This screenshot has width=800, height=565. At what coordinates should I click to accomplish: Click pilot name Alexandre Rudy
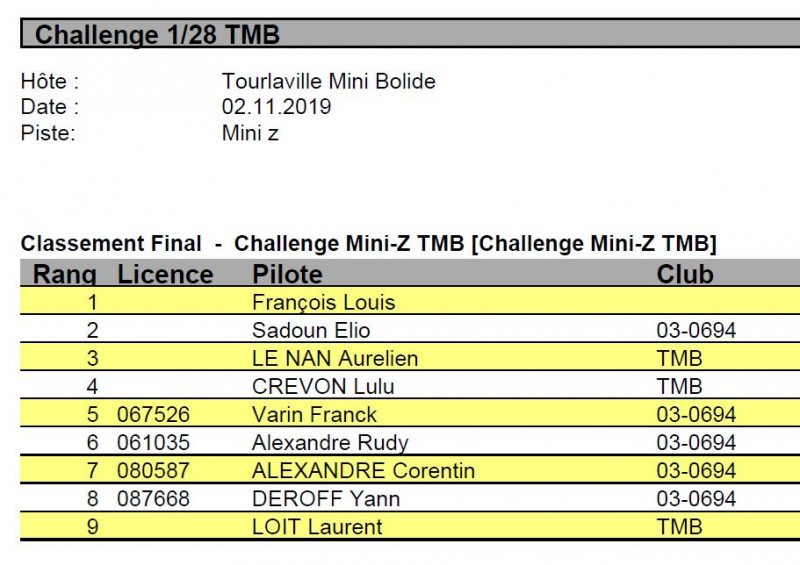tap(330, 443)
